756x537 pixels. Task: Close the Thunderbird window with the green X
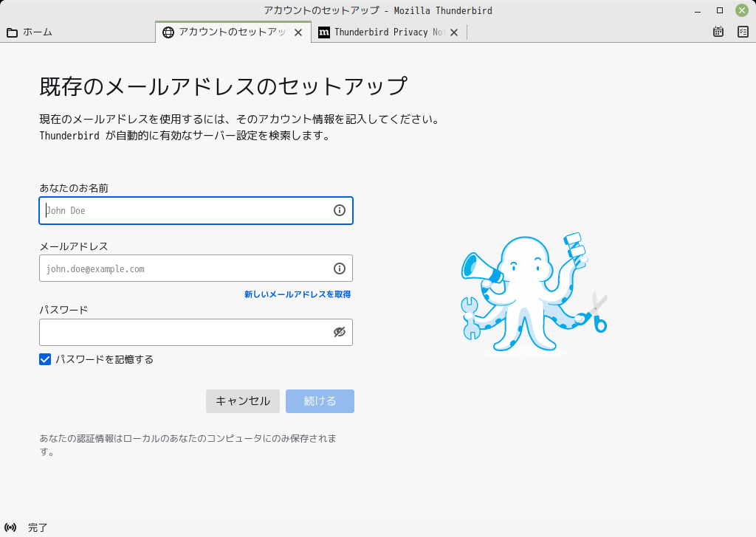pyautogui.click(x=741, y=10)
